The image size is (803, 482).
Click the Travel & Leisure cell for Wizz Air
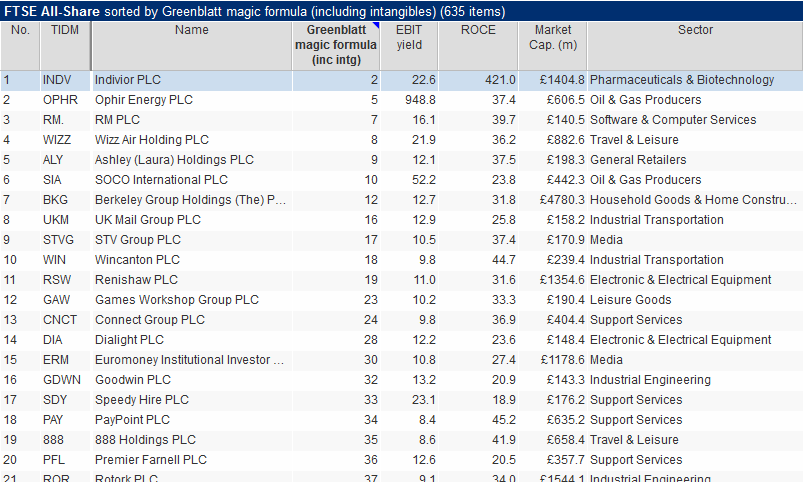click(x=634, y=140)
